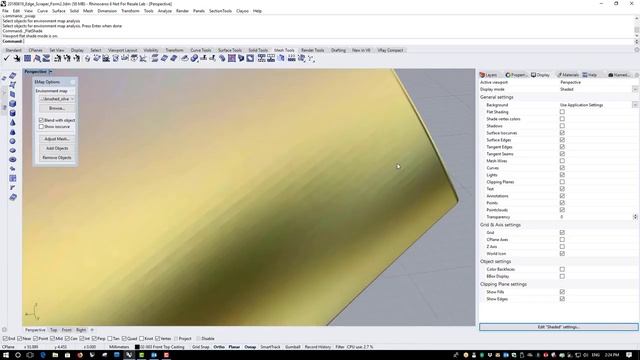Select the Truncated Cone tool in sidebar

[x=13, y=132]
